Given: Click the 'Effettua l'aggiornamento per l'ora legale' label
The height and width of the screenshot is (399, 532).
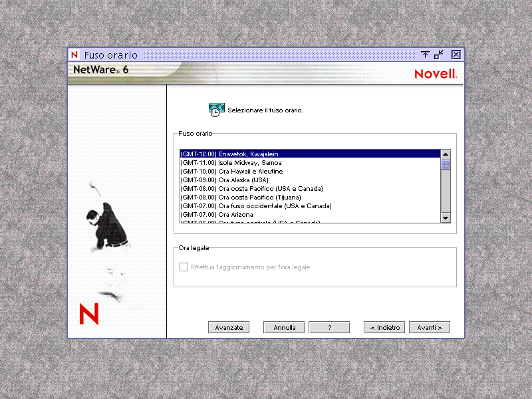Looking at the screenshot, I should (251, 267).
